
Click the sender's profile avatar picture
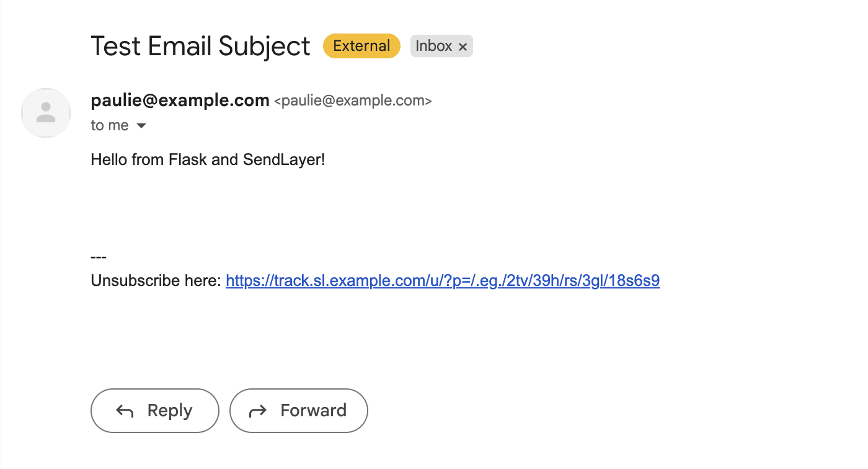(46, 112)
